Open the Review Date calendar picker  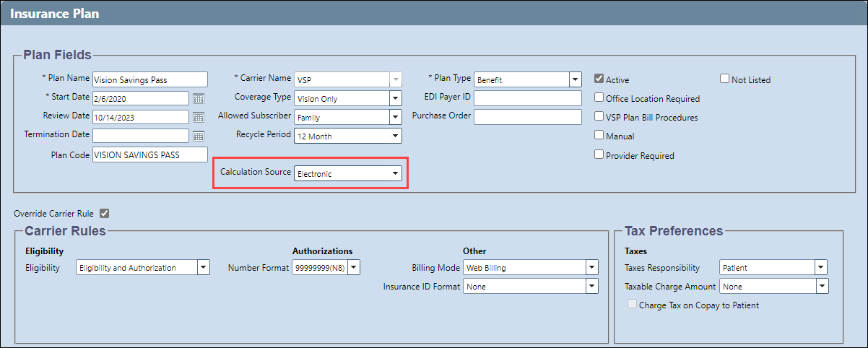point(199,117)
